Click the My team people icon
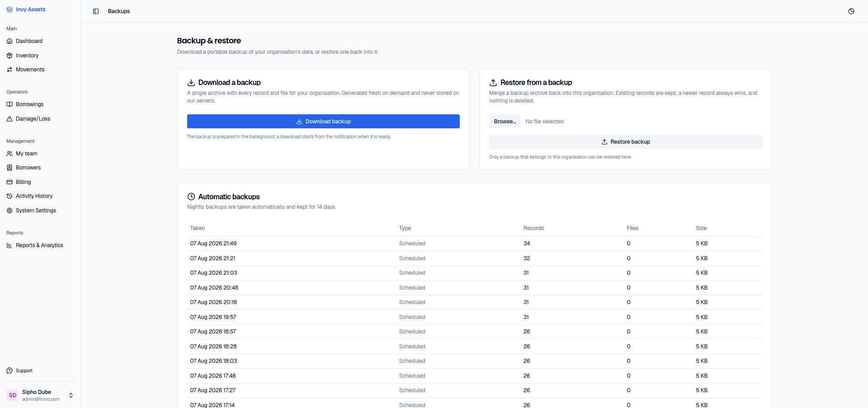The height and width of the screenshot is (408, 868). [9, 154]
